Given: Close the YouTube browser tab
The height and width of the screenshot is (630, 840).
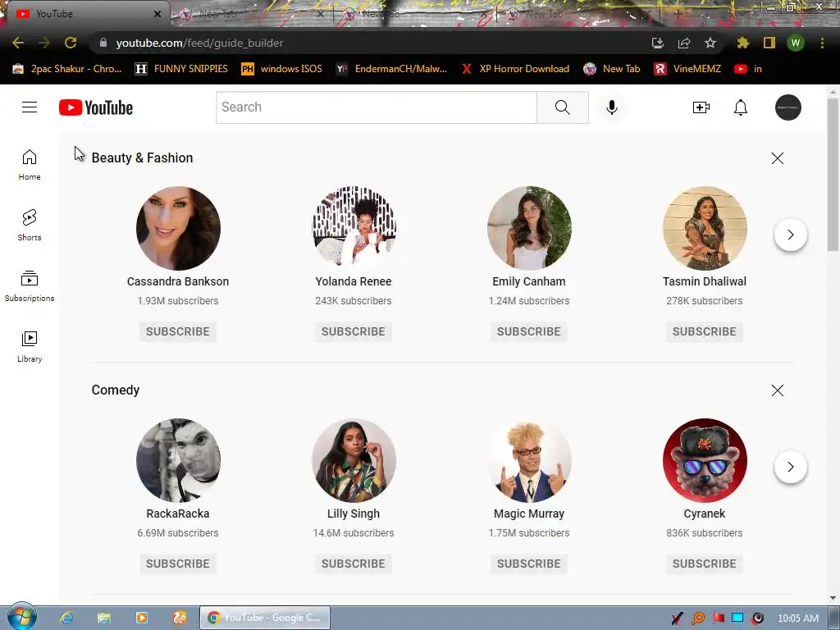Looking at the screenshot, I should pos(157,14).
